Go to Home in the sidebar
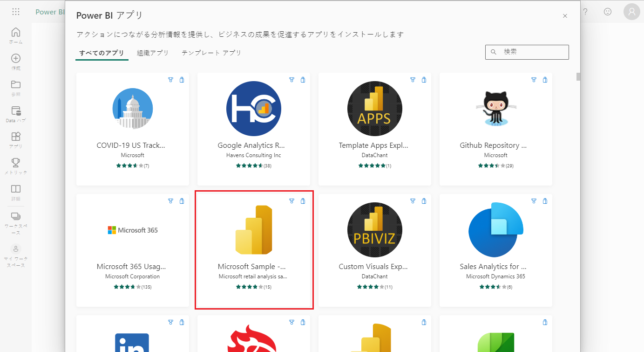This screenshot has width=644, height=352. tap(16, 35)
